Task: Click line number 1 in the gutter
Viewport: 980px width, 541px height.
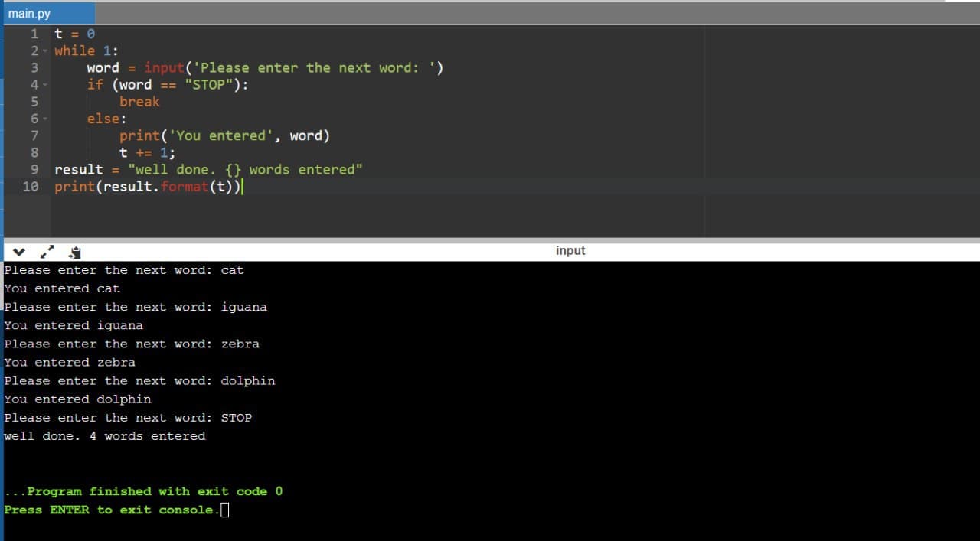Action: coord(34,34)
